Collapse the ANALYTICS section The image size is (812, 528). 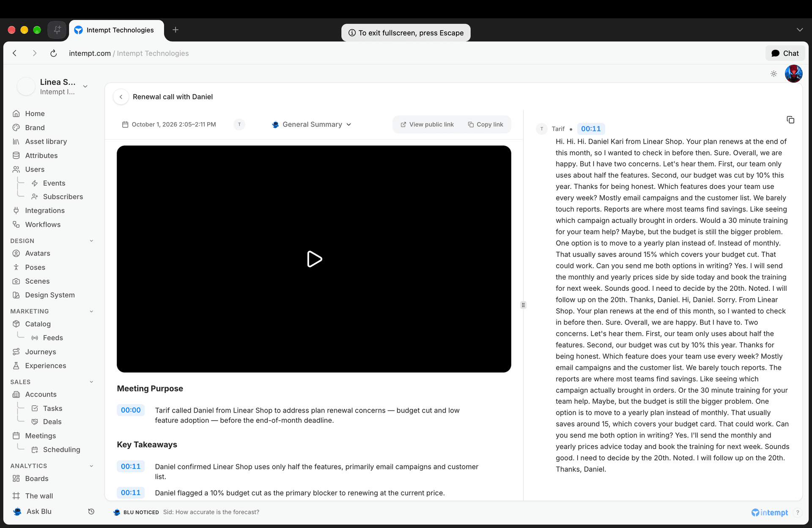91,466
